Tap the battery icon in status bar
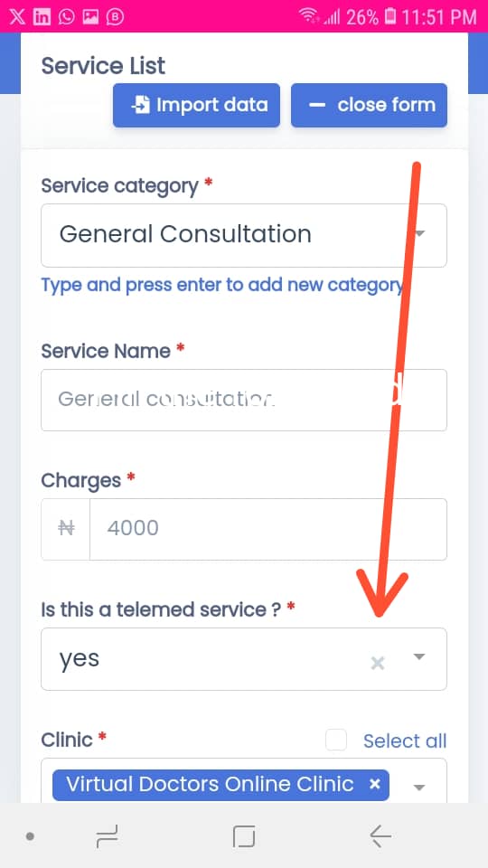The height and width of the screenshot is (868, 488). pyautogui.click(x=390, y=16)
